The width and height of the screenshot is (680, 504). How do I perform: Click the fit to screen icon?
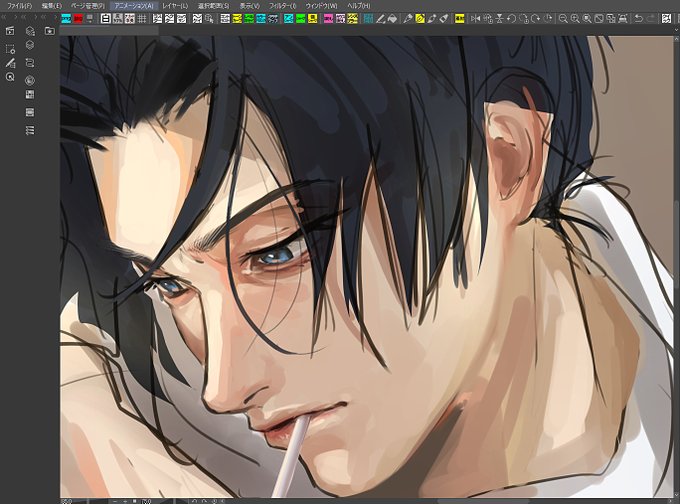(599, 19)
